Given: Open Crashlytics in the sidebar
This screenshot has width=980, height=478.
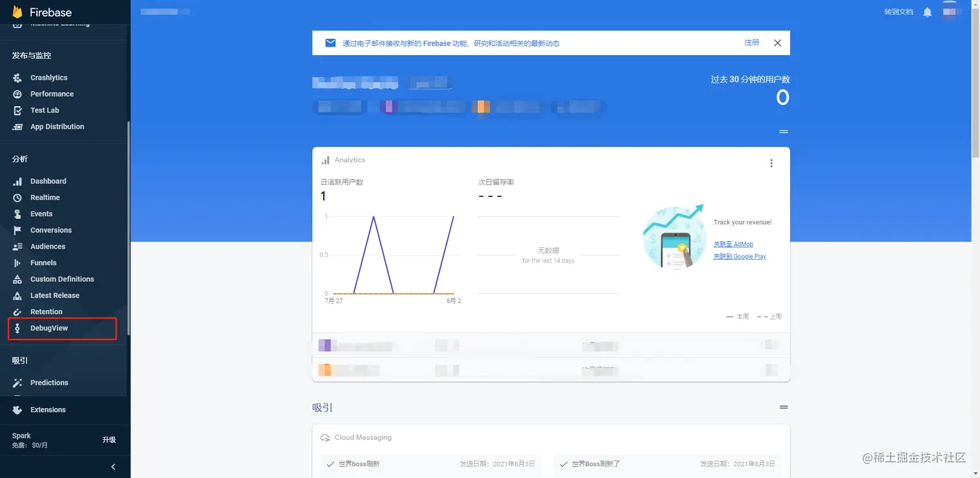Looking at the screenshot, I should click(49, 77).
